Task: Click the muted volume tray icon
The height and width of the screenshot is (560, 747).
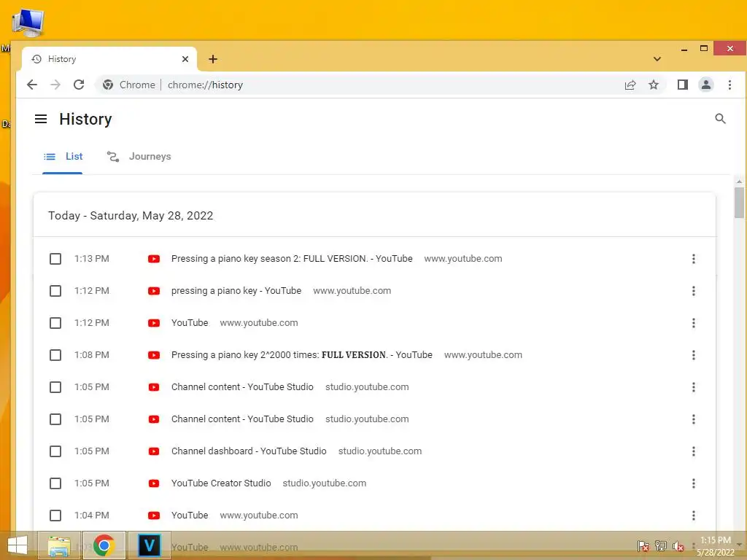Action: (678, 546)
